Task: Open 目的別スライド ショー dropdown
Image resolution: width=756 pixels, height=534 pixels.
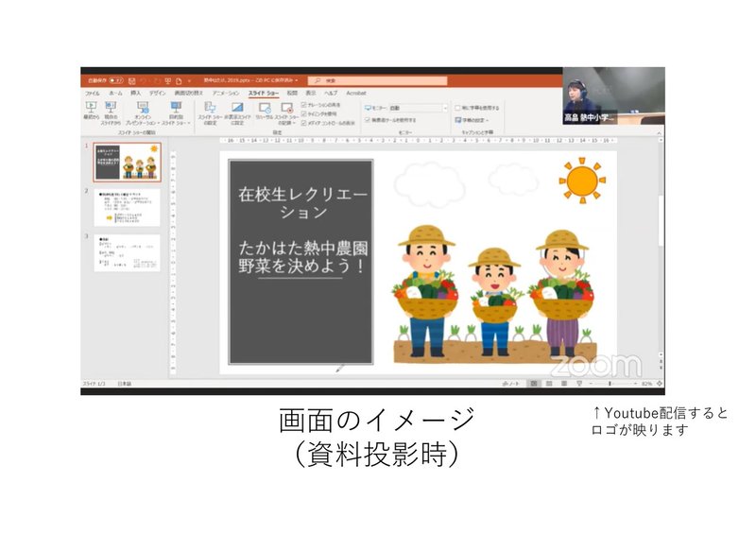Action: pos(176,113)
